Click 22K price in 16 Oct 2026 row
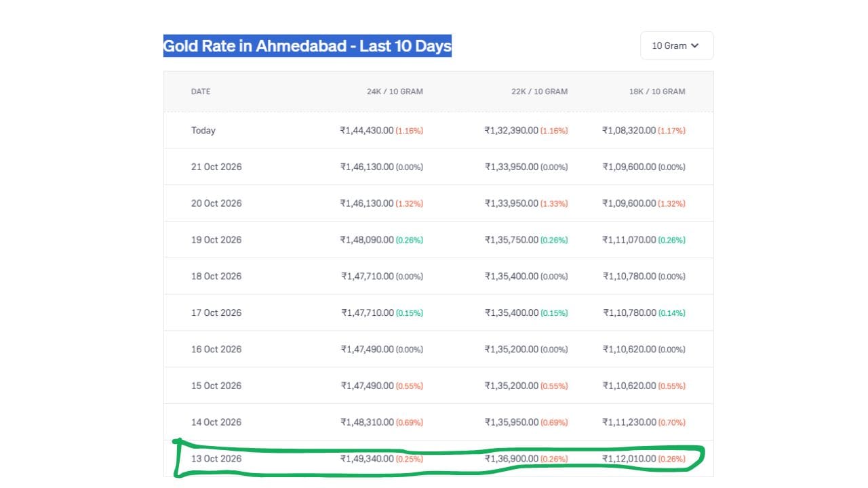The width and height of the screenshot is (868, 488). click(511, 349)
